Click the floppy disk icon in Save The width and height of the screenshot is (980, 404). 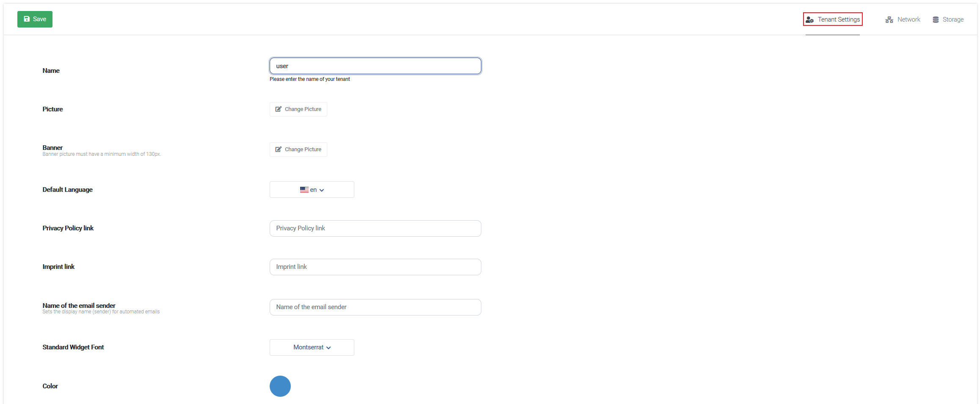click(x=27, y=19)
